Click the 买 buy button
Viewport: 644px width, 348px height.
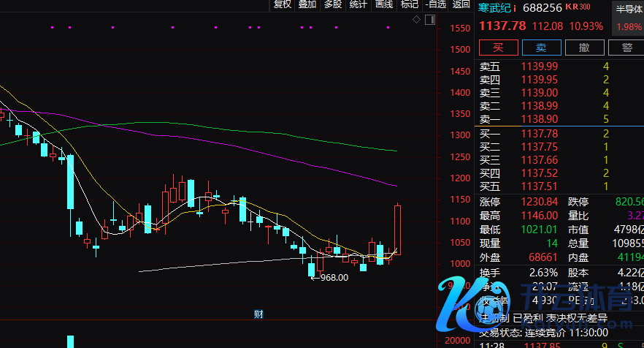coord(498,48)
